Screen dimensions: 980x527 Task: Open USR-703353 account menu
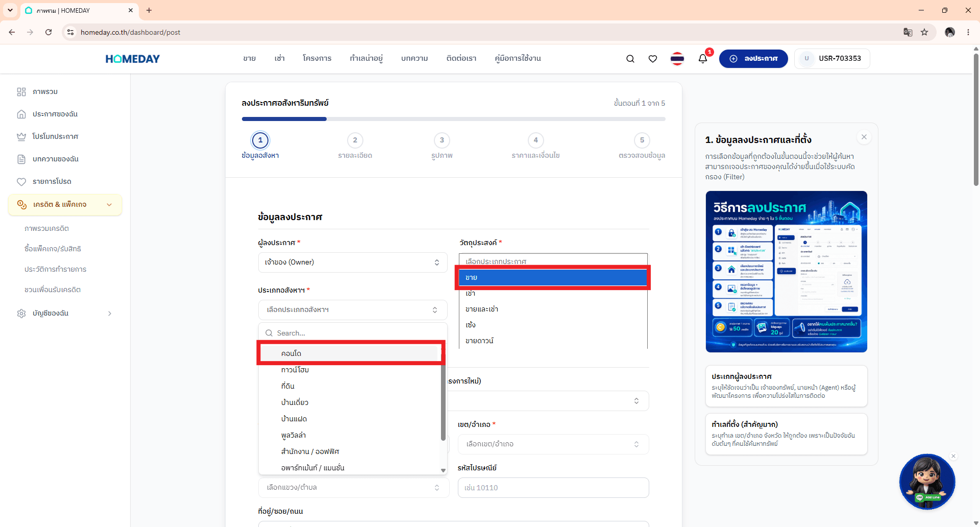[832, 59]
